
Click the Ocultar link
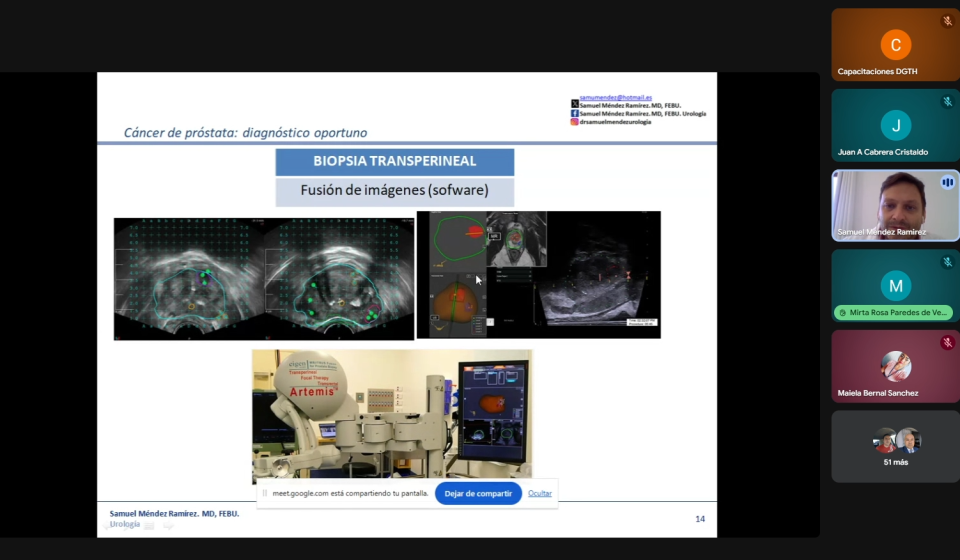(x=540, y=493)
